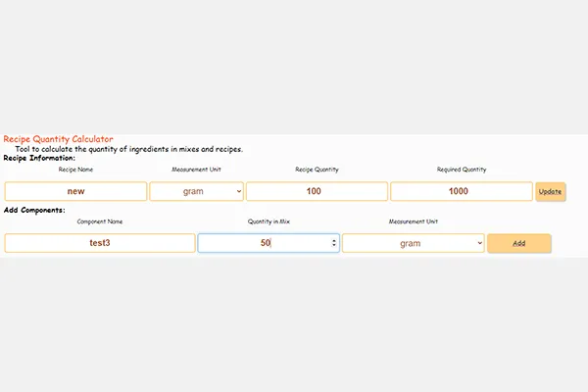Click the Recipe Quantity column label

pyautogui.click(x=317, y=170)
